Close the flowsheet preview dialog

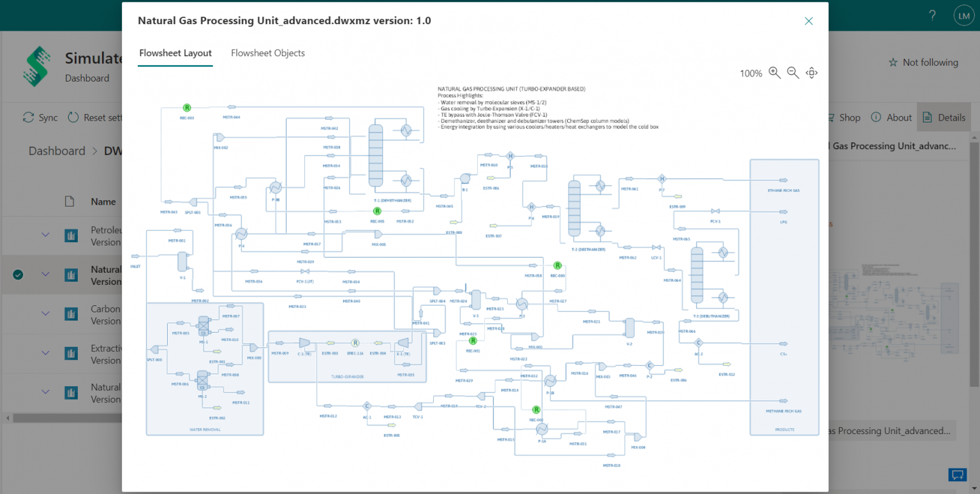(808, 21)
